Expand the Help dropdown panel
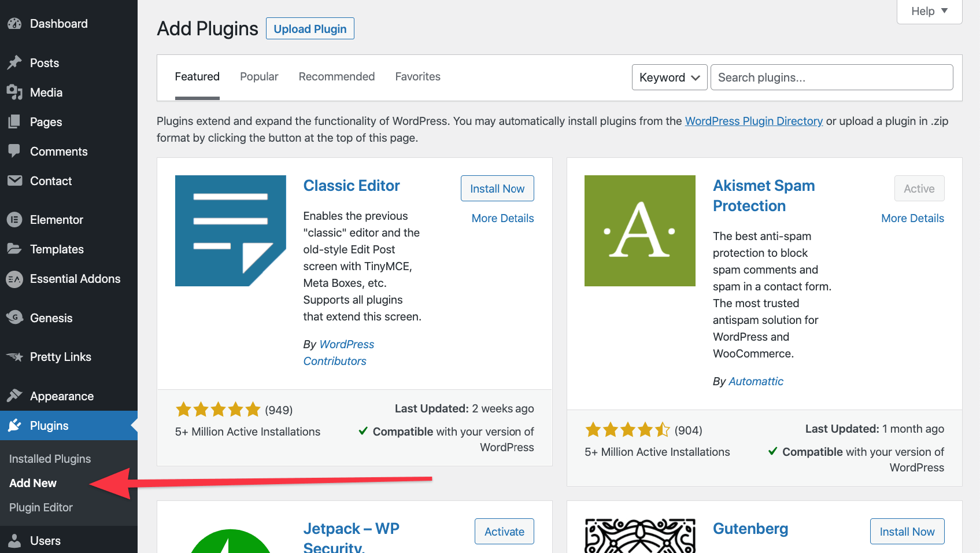The image size is (980, 553). (930, 11)
